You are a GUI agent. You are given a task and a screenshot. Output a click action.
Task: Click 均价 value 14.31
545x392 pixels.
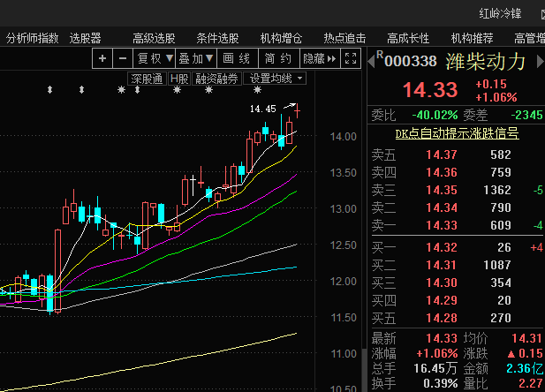tap(526, 338)
